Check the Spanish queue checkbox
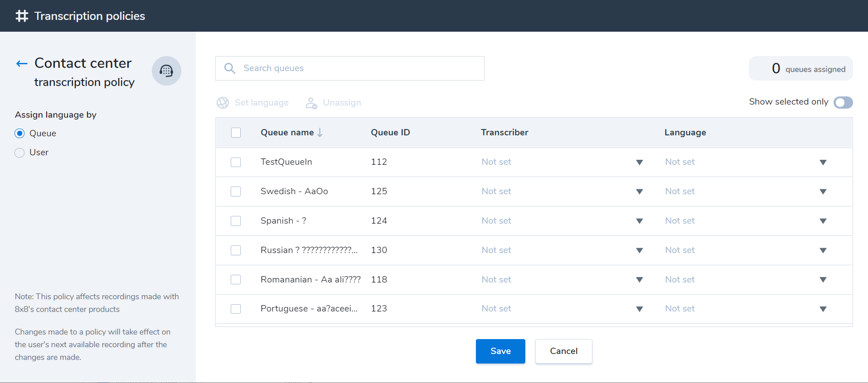 236,221
